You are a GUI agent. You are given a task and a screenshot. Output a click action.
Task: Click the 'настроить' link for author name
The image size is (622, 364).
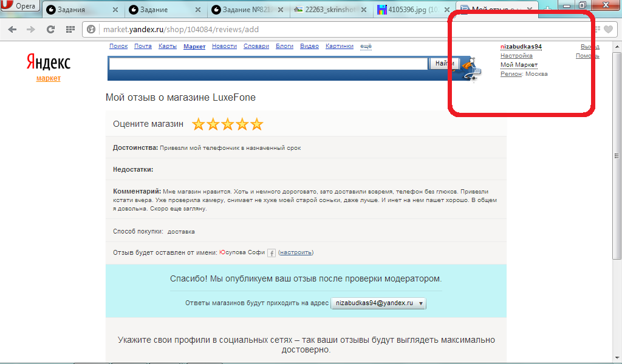pyautogui.click(x=296, y=252)
